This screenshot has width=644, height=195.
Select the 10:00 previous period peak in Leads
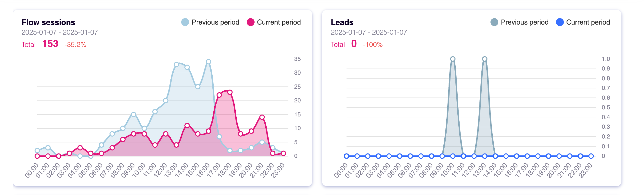click(453, 59)
